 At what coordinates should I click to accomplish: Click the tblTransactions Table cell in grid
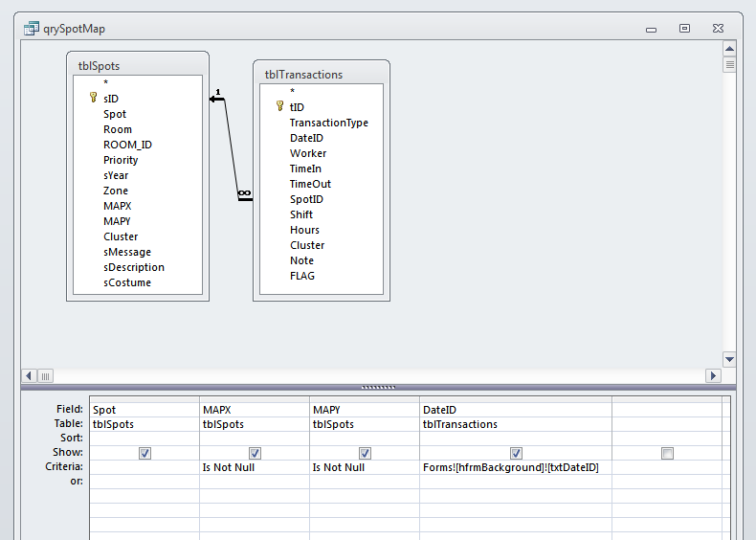click(x=516, y=424)
